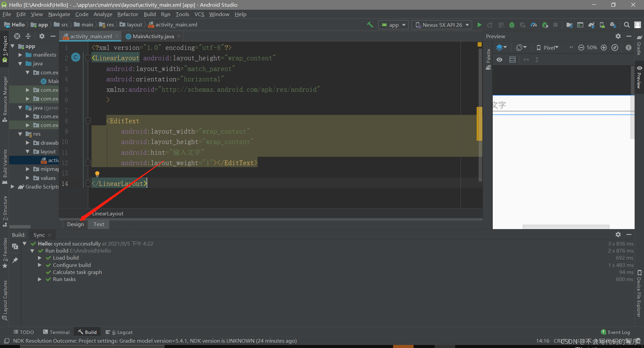Expand the Load build step
Image resolution: width=644 pixels, height=348 pixels.
pos(40,258)
